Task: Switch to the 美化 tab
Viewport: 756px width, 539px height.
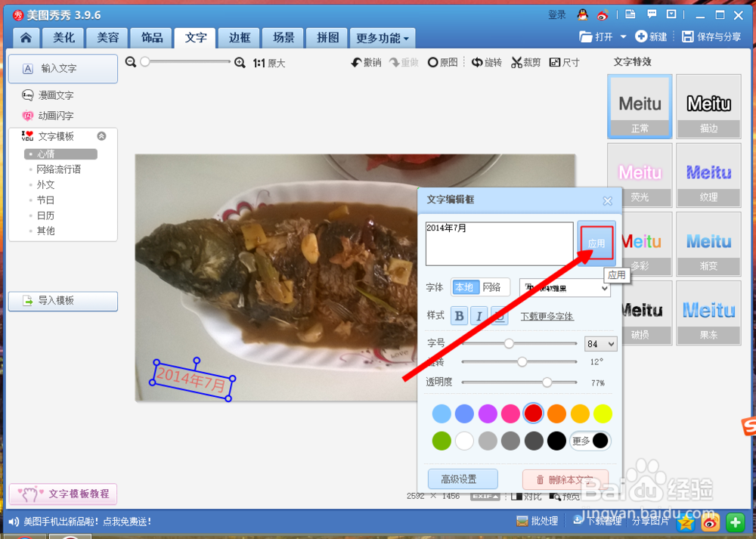Action: tap(64, 38)
